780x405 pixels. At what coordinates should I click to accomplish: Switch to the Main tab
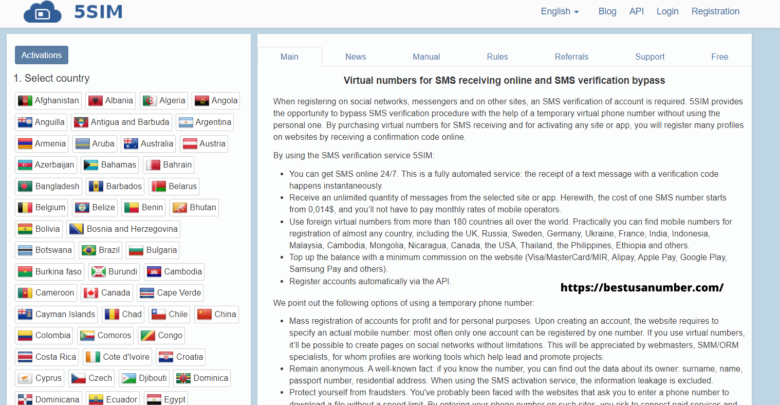[x=290, y=57]
